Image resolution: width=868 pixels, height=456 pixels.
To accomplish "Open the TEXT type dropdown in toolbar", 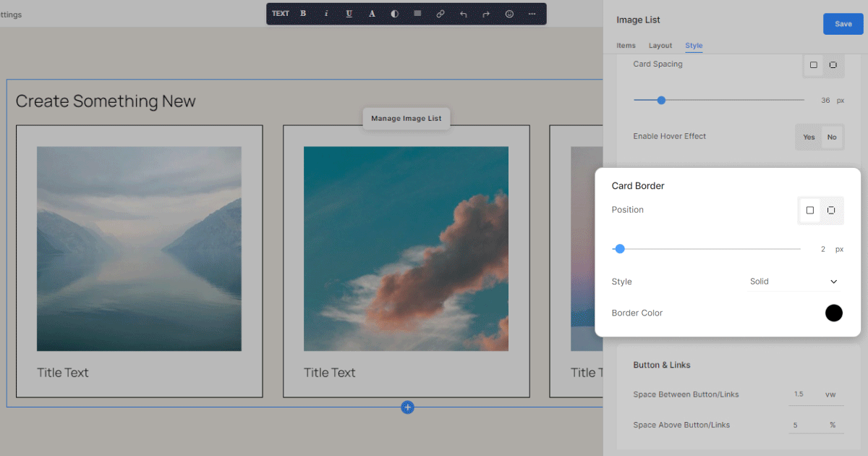I will click(281, 14).
